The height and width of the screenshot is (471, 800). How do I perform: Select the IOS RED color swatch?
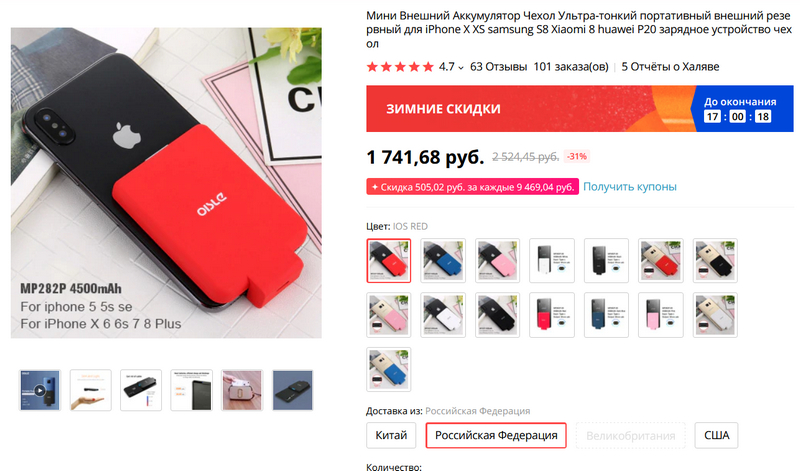388,260
